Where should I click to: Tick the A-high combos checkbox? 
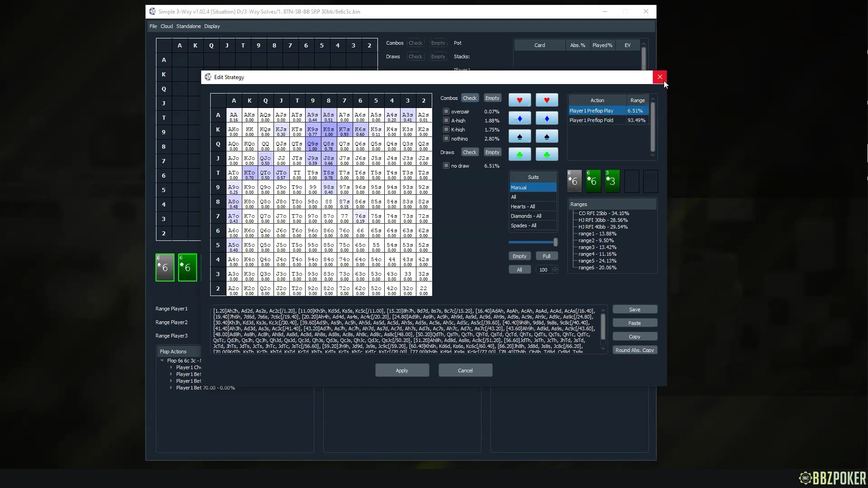click(446, 120)
